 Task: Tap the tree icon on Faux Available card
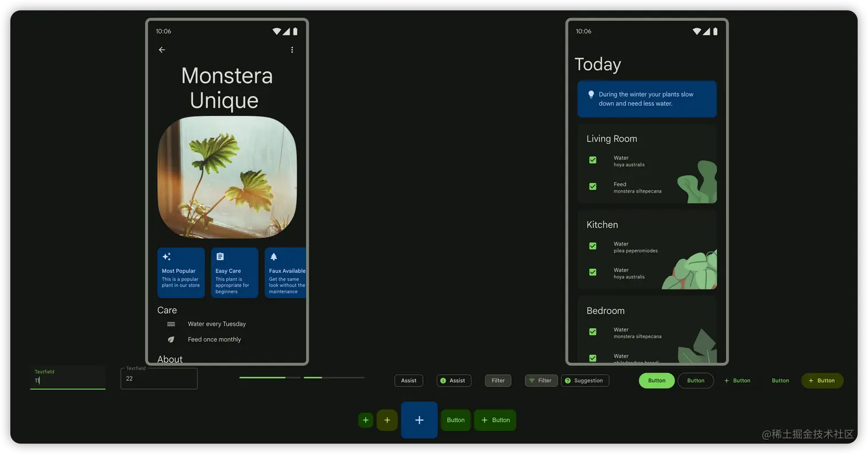pyautogui.click(x=274, y=257)
